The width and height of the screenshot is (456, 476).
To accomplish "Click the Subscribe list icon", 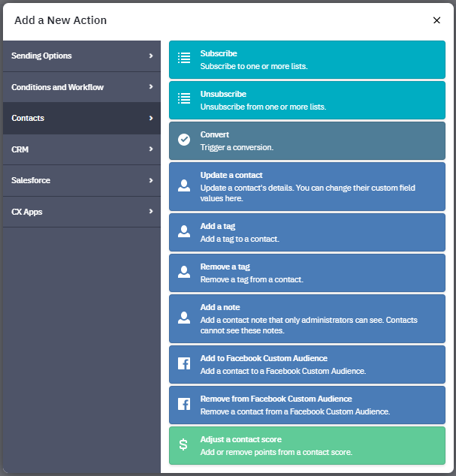I will point(184,58).
